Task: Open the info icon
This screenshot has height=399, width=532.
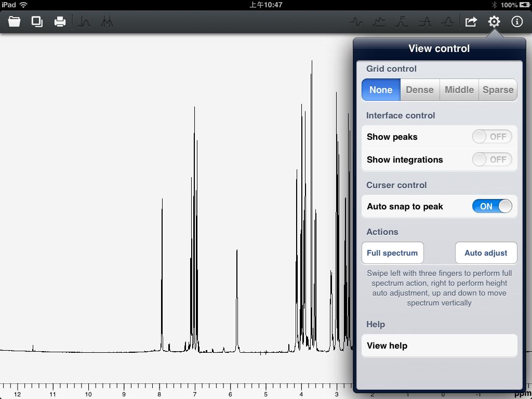Action: [517, 22]
